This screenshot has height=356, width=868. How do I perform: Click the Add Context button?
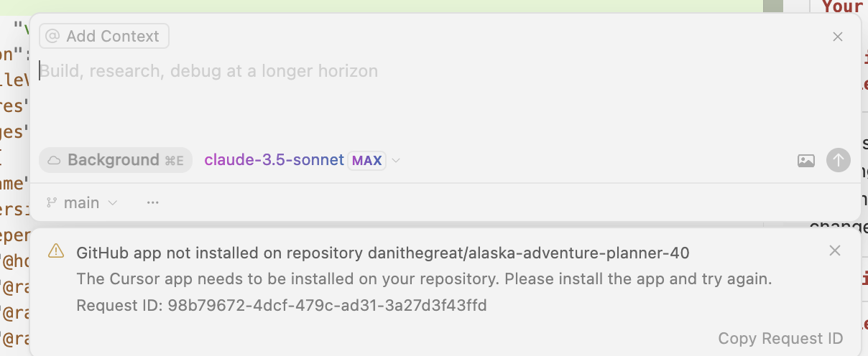pos(104,36)
